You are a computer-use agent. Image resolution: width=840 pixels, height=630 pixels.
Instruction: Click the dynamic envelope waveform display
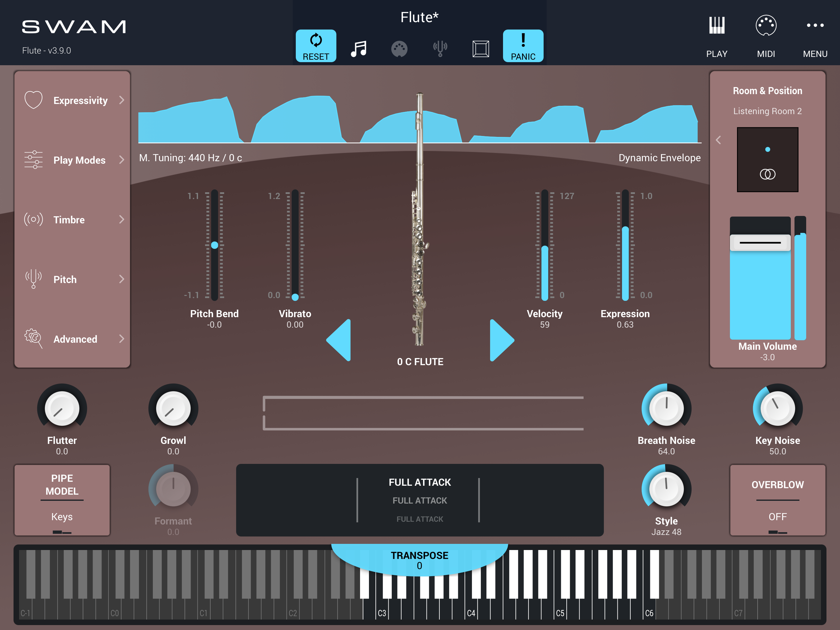(420, 119)
